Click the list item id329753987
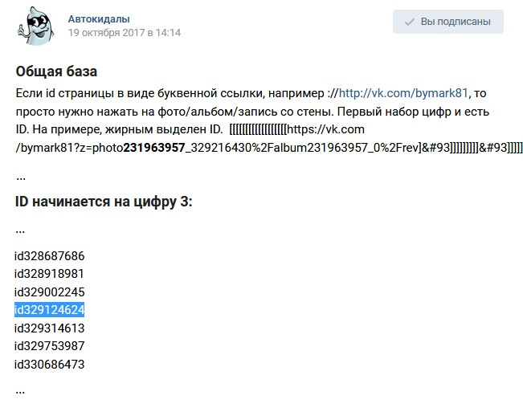Viewport: 523px width, 420px height. pos(50,346)
